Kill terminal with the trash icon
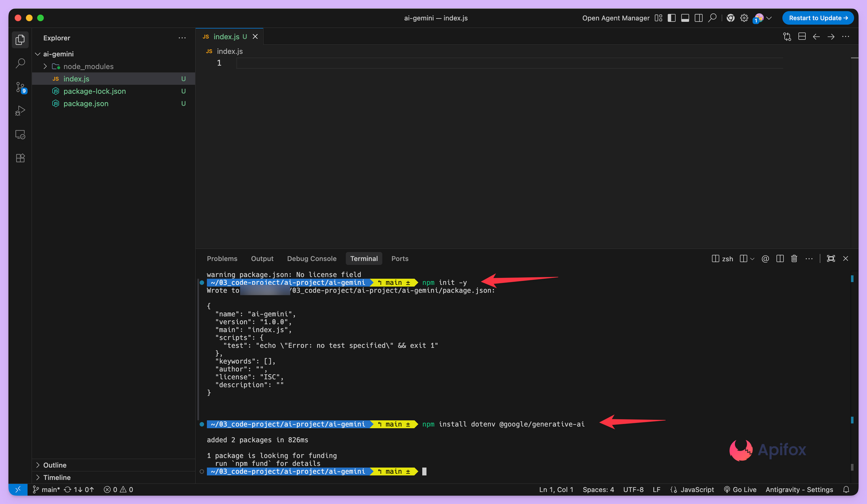Viewport: 867px width, 504px height. tap(794, 259)
